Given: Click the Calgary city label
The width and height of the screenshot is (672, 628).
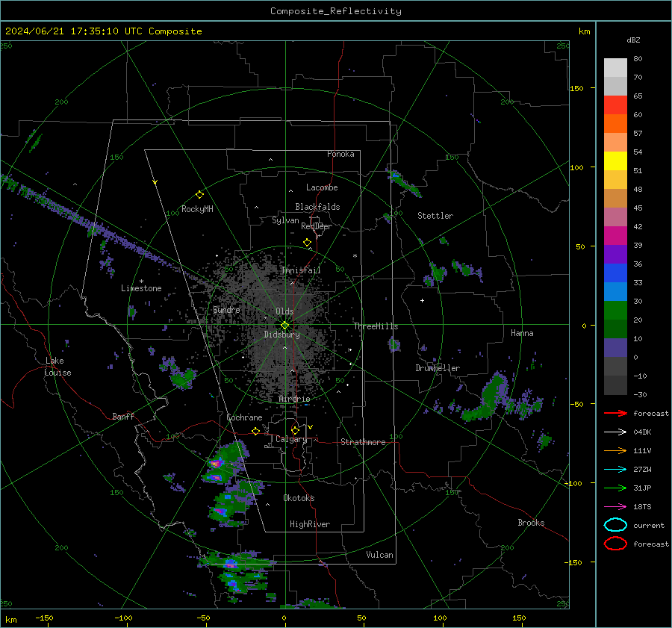Looking at the screenshot, I should pos(291,439).
